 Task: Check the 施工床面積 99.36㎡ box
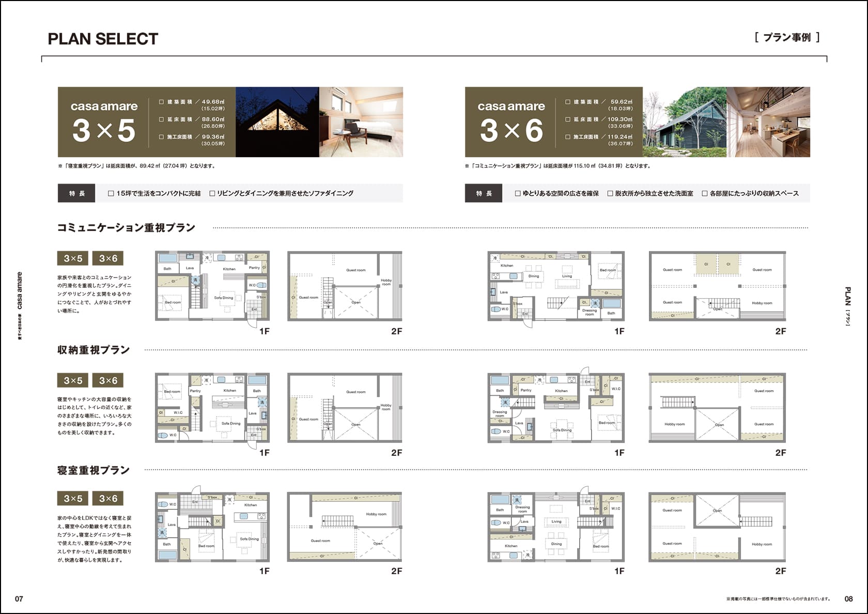pos(162,137)
